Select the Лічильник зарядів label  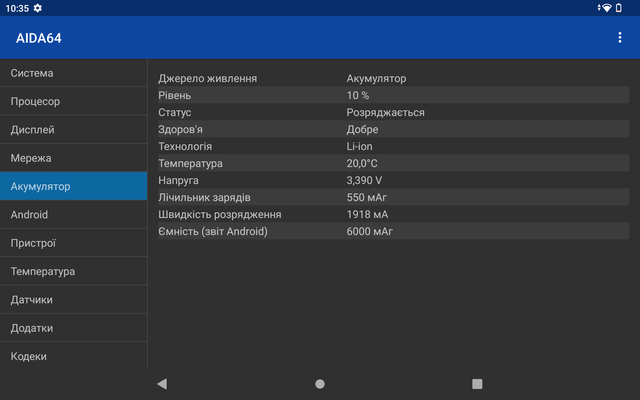click(x=204, y=197)
